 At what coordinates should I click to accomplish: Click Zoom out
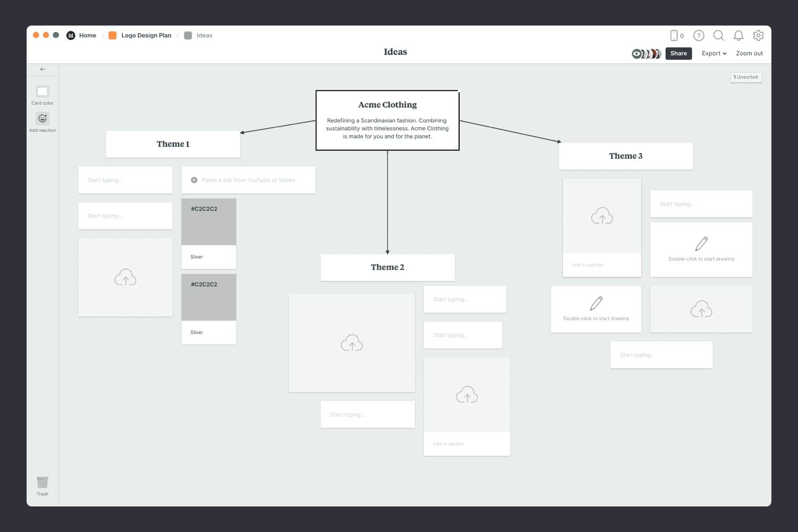pyautogui.click(x=749, y=53)
